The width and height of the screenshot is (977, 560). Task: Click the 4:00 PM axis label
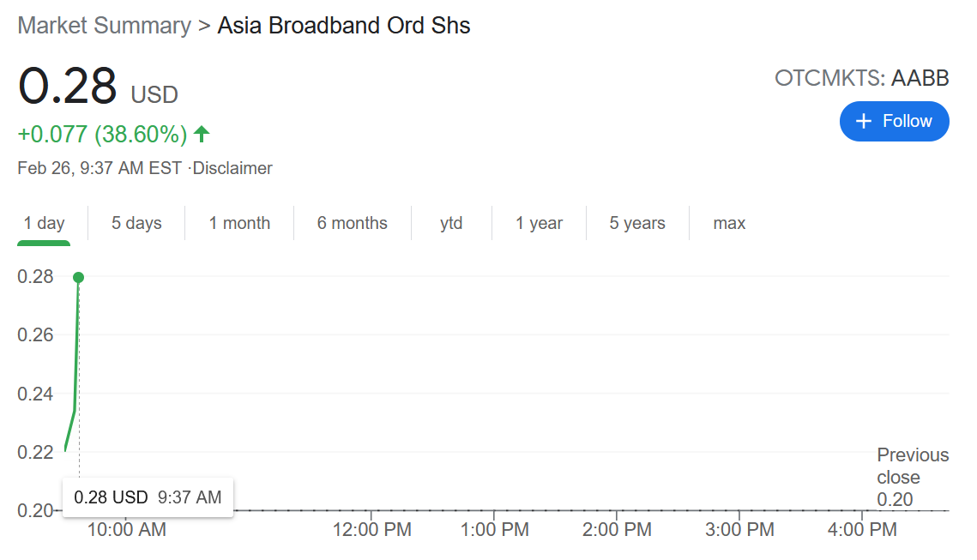click(x=861, y=530)
